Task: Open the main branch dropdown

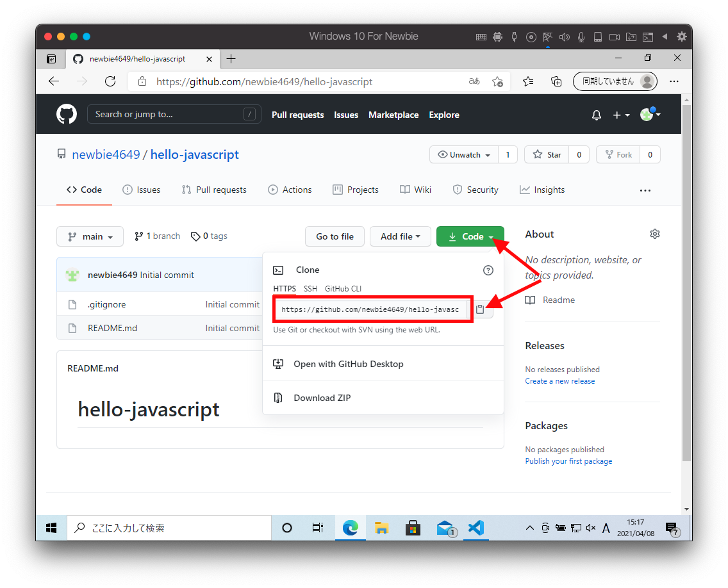Action: pos(90,236)
